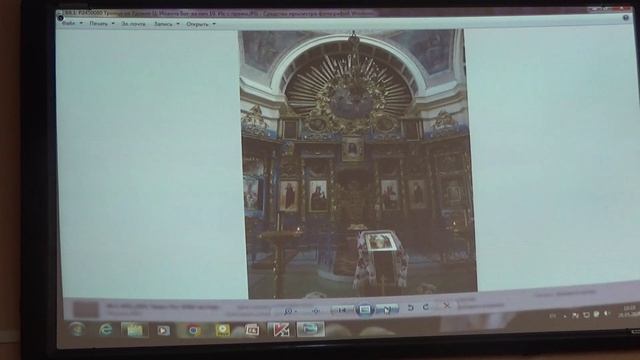Open File Explorer from the taskbar

click(x=135, y=330)
